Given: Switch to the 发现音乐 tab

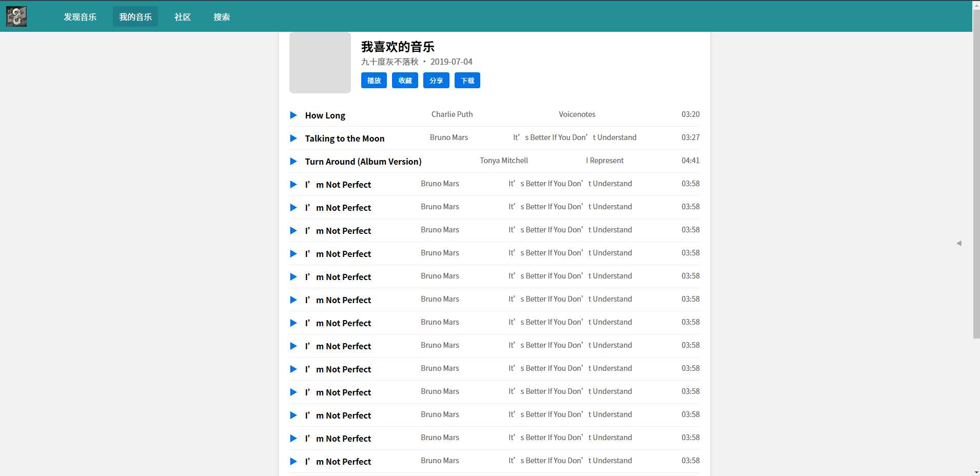Looking at the screenshot, I should pos(80,16).
